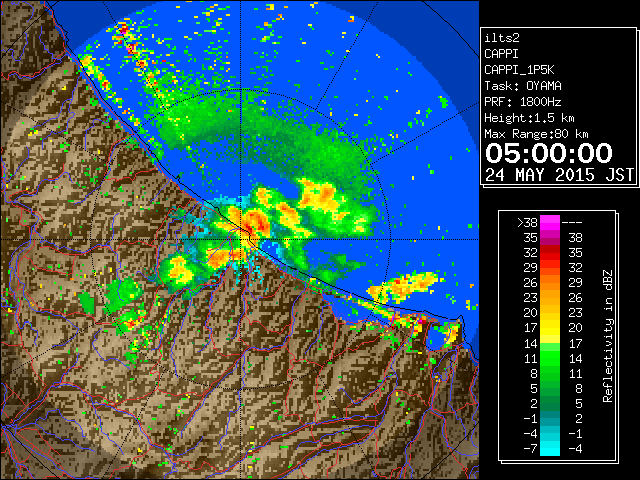The width and height of the screenshot is (640, 480).
Task: Click the 'Height:1.5 km' line
Action: coord(529,118)
